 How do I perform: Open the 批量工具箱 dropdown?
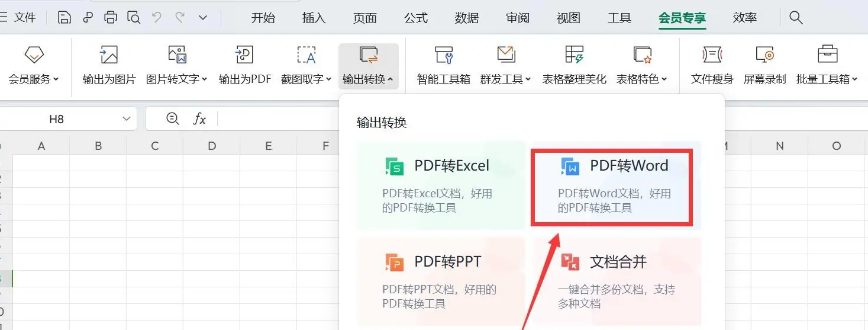click(827, 65)
